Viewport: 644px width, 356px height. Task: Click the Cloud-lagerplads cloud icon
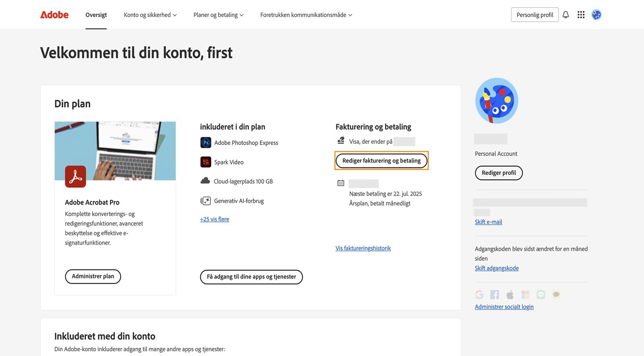(x=206, y=181)
